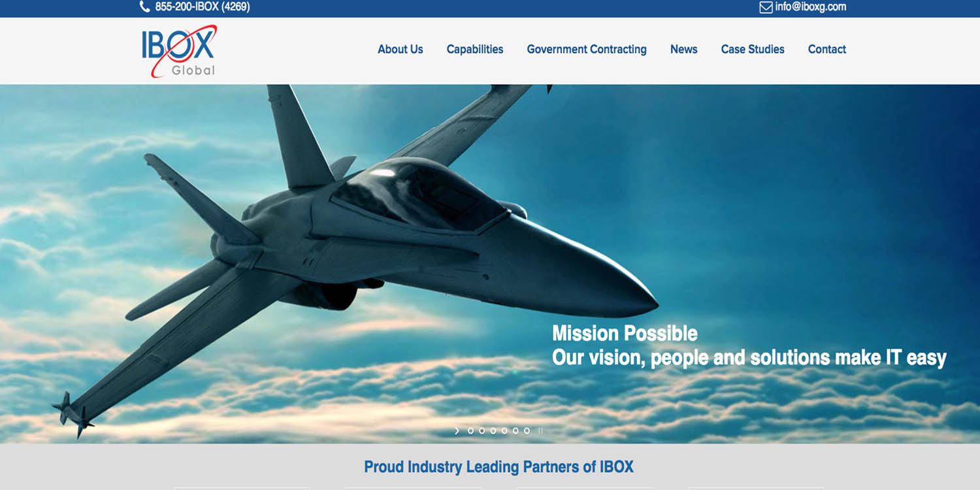Click the slideshow next arrow icon
This screenshot has height=490, width=980.
(457, 431)
